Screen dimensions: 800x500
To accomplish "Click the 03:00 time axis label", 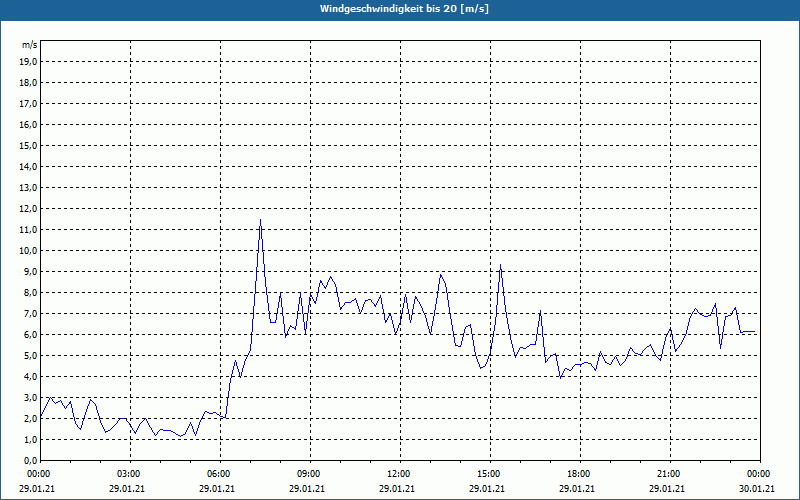I will tap(130, 474).
